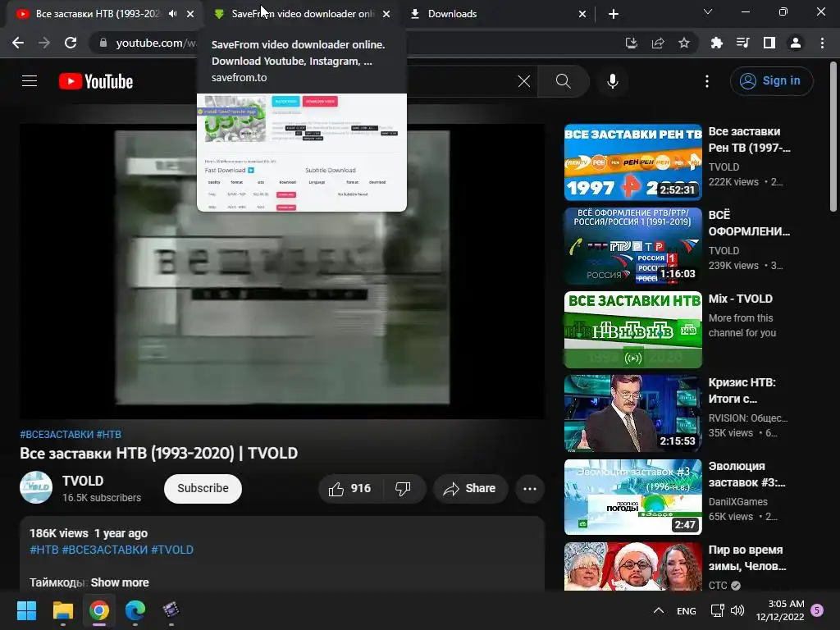Screen dimensions: 840x630
Task: Open Chrome from the taskbar
Action: coord(99,610)
